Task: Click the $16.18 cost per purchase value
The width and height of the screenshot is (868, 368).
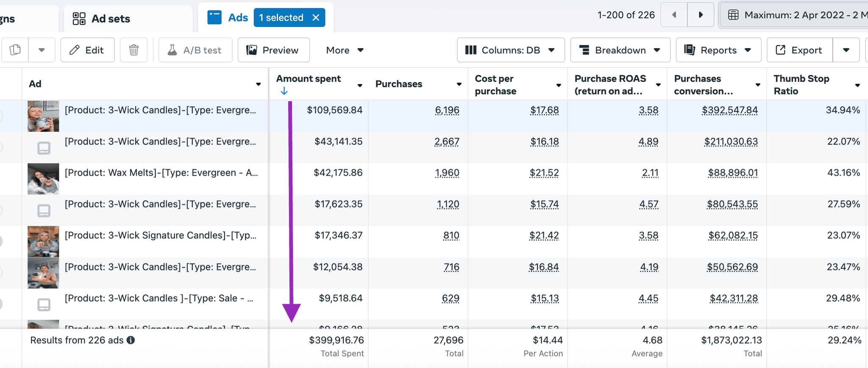Action: point(545,142)
